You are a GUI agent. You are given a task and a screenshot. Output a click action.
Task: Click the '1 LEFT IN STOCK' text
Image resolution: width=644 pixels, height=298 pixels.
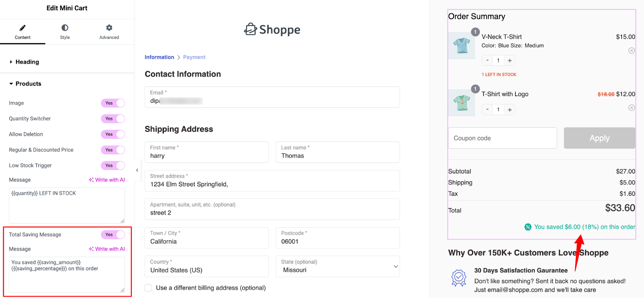tap(499, 74)
